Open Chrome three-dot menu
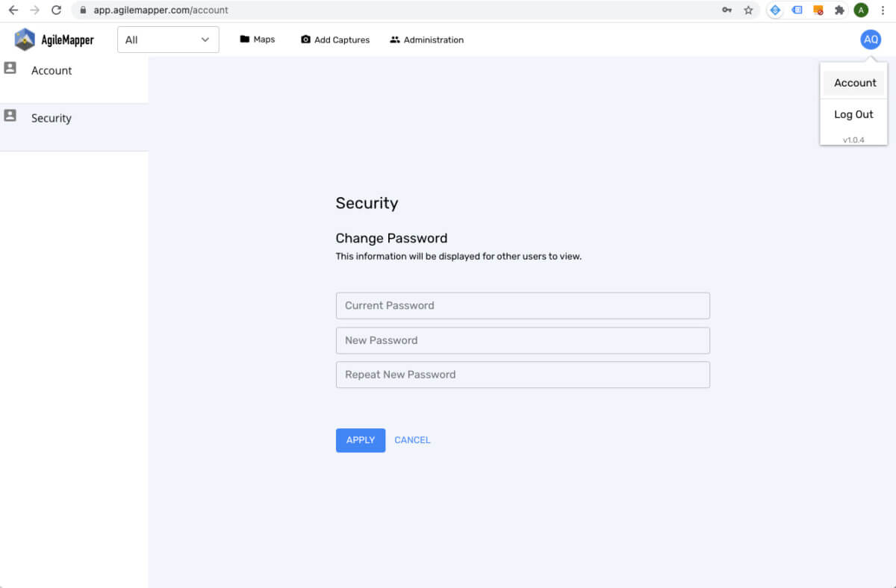The image size is (896, 588). click(883, 10)
